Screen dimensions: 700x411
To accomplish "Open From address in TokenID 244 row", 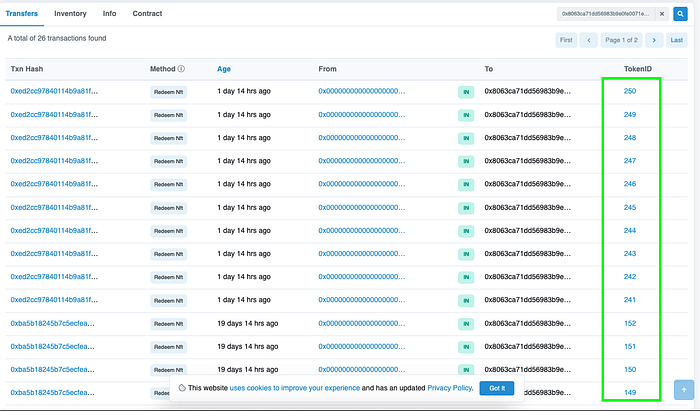I will pyautogui.click(x=362, y=231).
